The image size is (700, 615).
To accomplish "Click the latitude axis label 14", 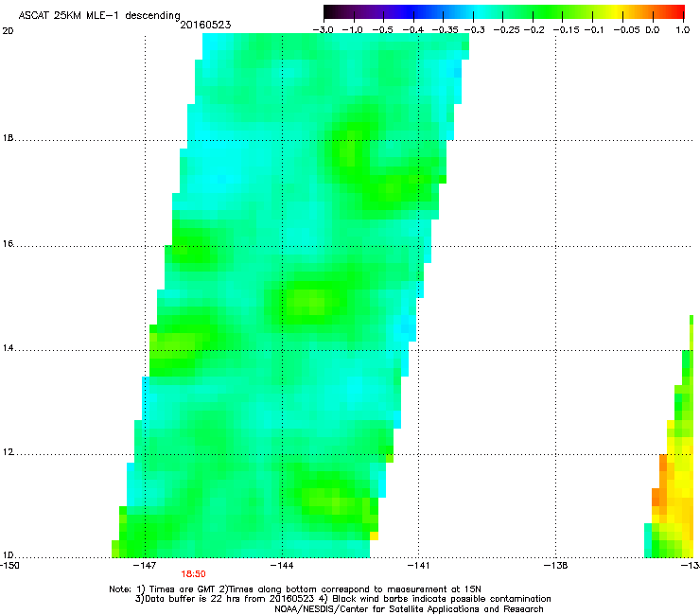I will pyautogui.click(x=8, y=348).
